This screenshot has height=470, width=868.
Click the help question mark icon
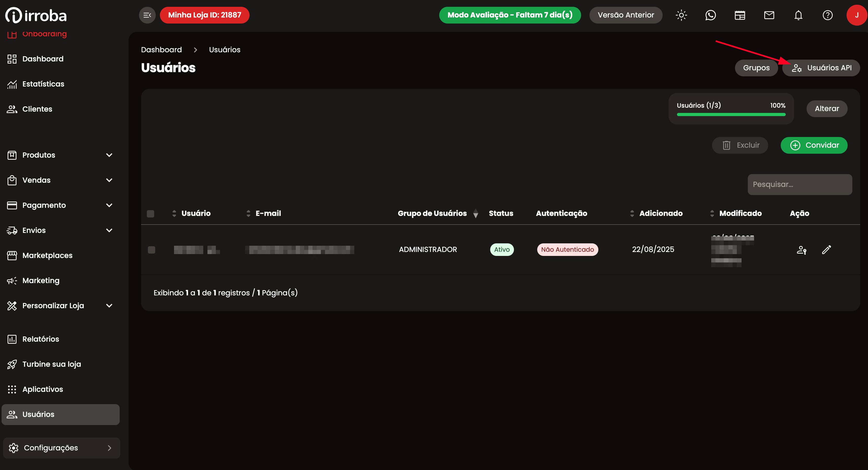(x=827, y=15)
